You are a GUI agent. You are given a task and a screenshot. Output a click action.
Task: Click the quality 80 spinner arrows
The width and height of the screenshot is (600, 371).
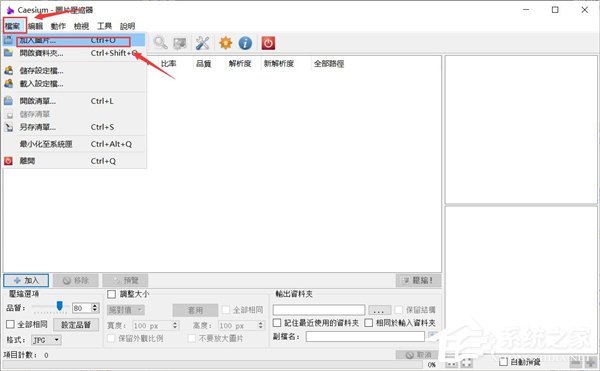pyautogui.click(x=95, y=308)
